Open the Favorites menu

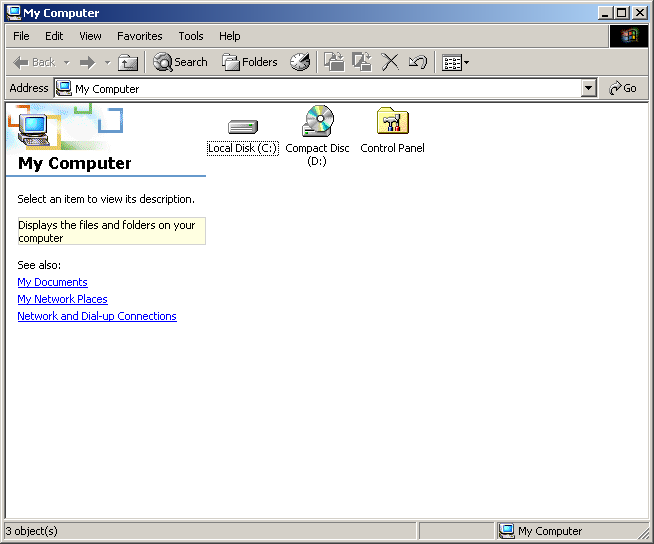tap(139, 36)
